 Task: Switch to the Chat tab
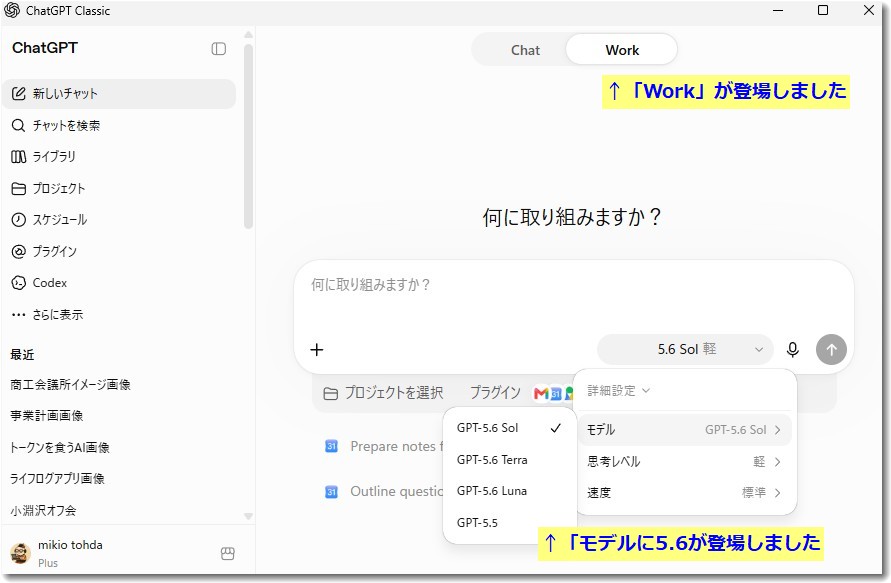pos(525,50)
